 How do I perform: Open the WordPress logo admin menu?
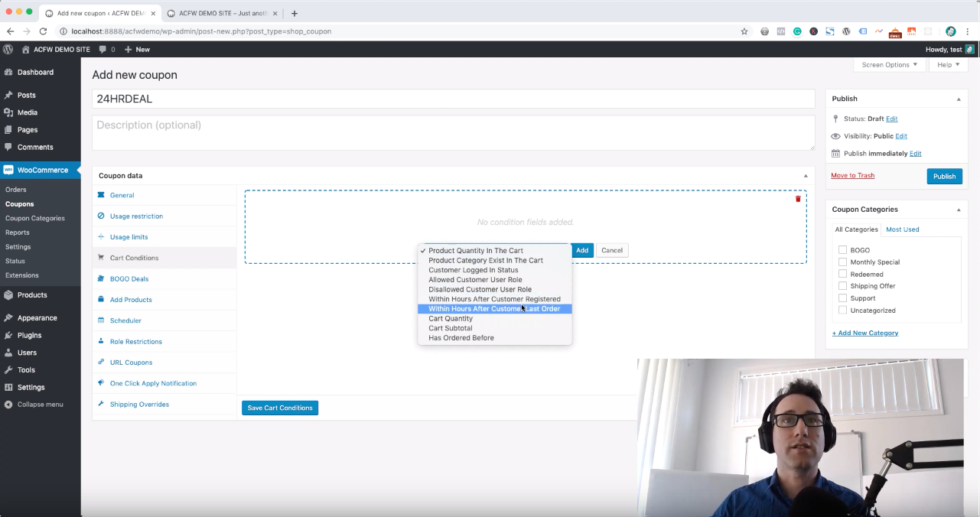click(8, 49)
